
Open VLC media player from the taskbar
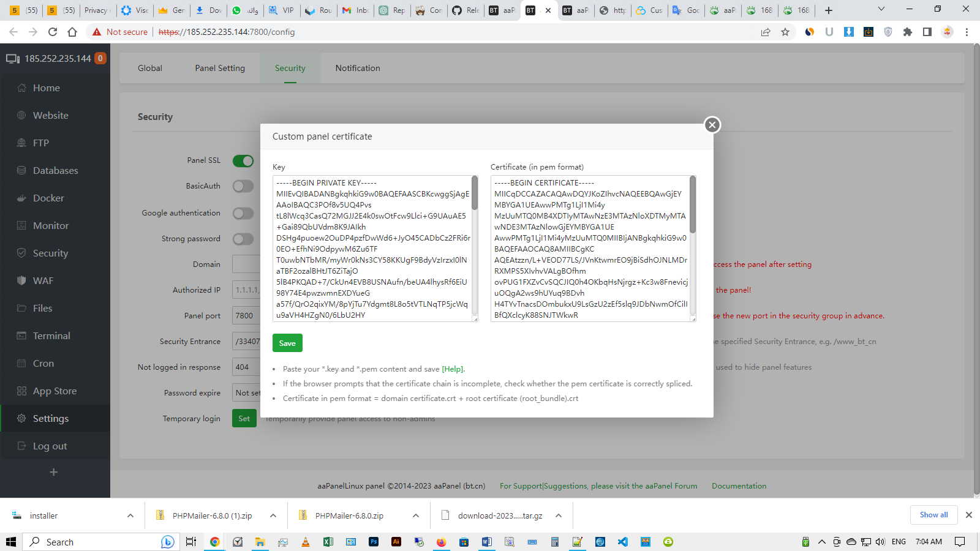[x=306, y=542]
